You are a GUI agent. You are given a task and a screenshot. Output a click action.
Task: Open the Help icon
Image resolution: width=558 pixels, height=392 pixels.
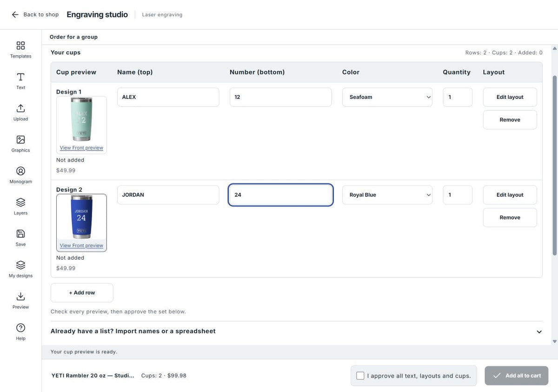point(20,332)
